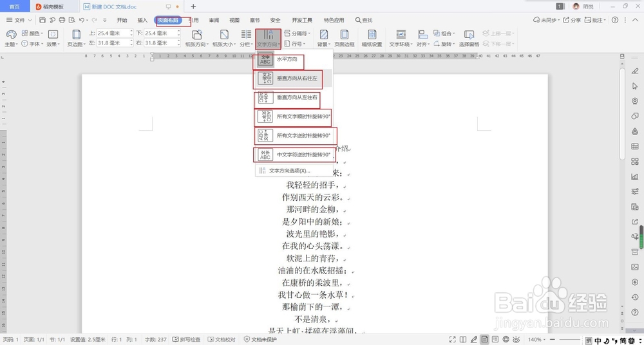
Task: Open the 文件 file menu
Action: pyautogui.click(x=19, y=20)
